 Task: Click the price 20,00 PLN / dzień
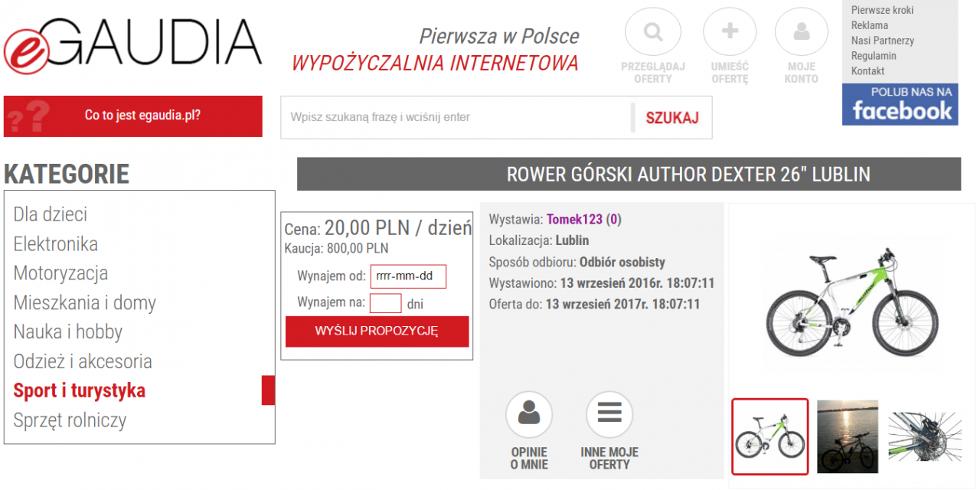point(398,227)
